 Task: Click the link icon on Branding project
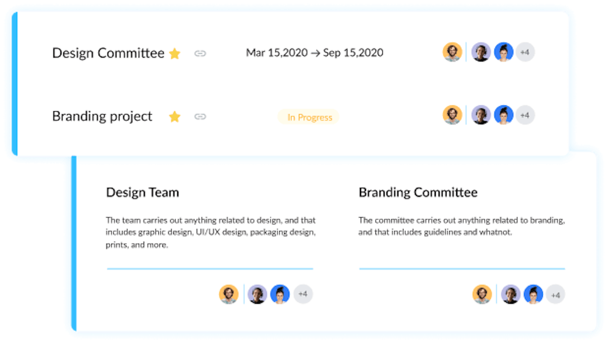pyautogui.click(x=201, y=117)
